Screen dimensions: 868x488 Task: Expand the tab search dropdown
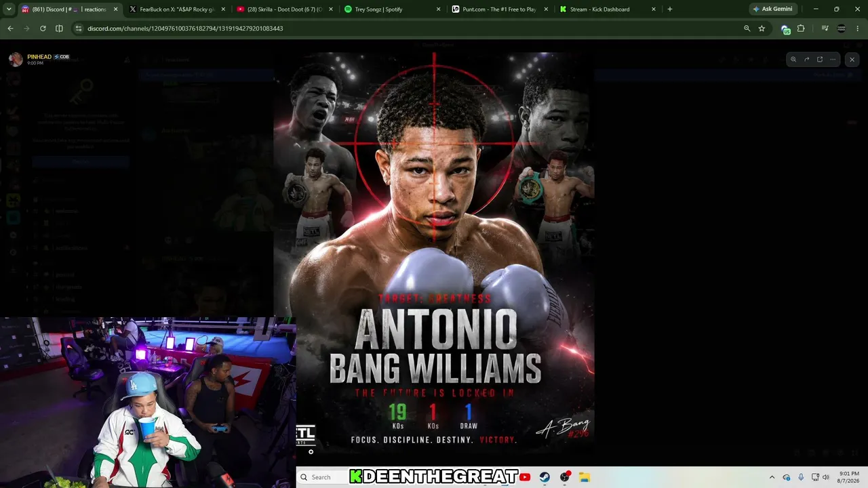pos(9,9)
